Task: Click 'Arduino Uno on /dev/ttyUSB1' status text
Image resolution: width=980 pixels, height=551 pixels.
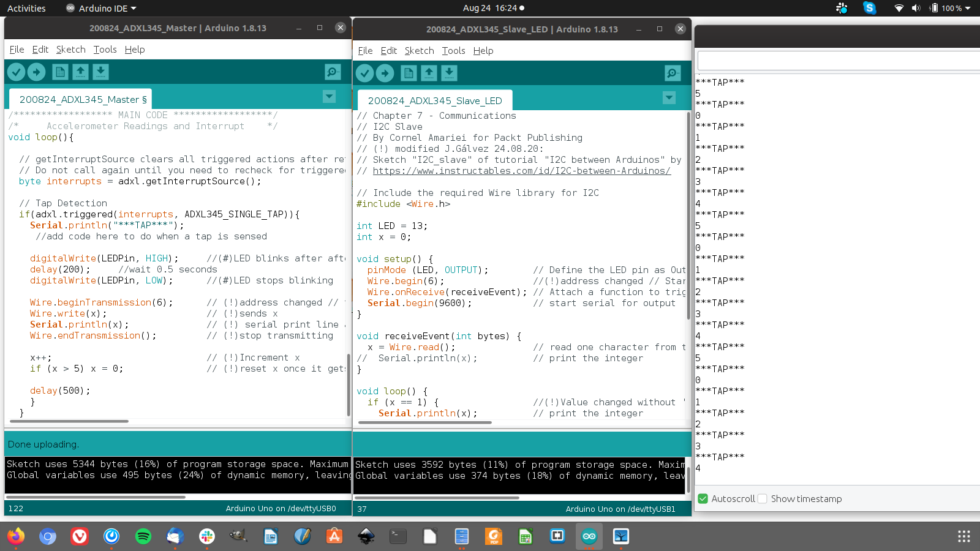Action: pos(620,509)
